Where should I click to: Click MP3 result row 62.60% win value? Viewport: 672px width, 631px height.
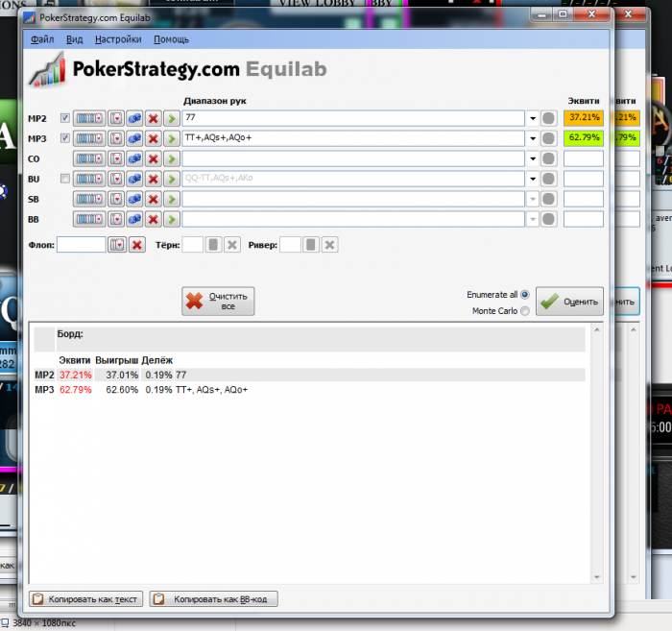[122, 390]
